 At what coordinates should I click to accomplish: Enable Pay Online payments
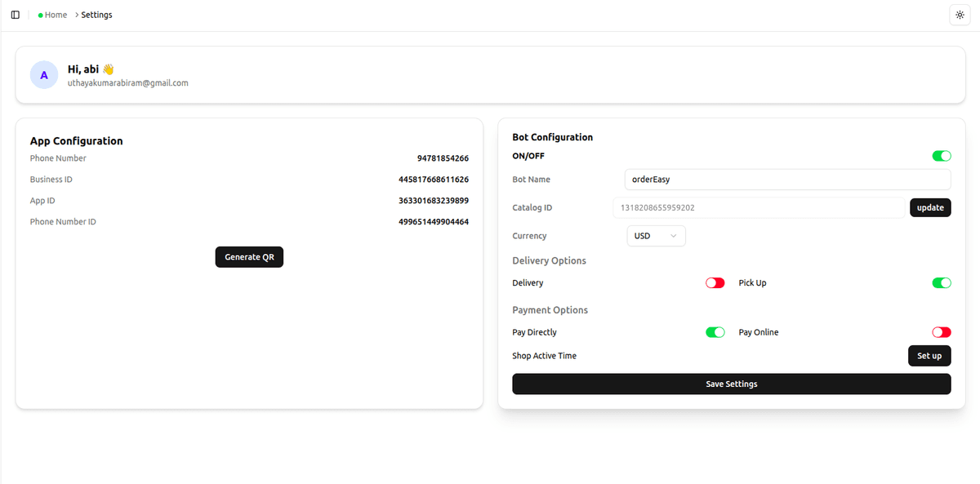click(941, 332)
